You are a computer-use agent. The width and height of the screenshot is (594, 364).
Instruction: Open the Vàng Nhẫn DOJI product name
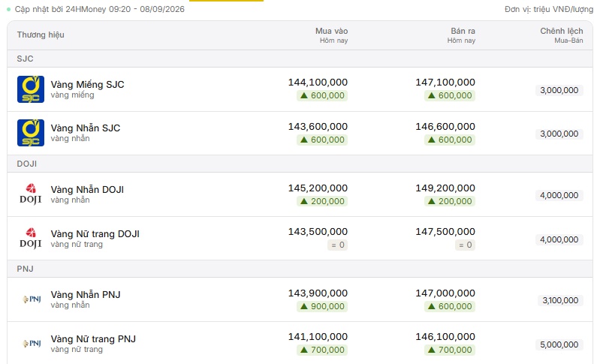point(87,189)
